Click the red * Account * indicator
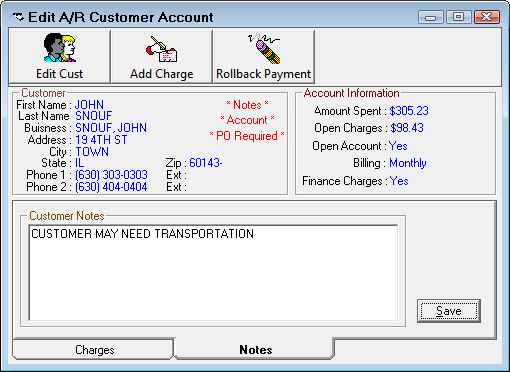 point(247,120)
